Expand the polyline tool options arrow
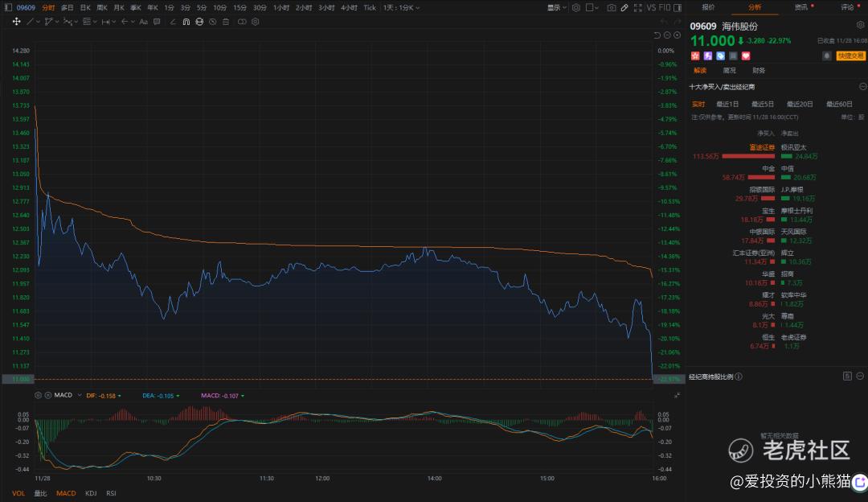The image size is (868, 502). [57, 22]
